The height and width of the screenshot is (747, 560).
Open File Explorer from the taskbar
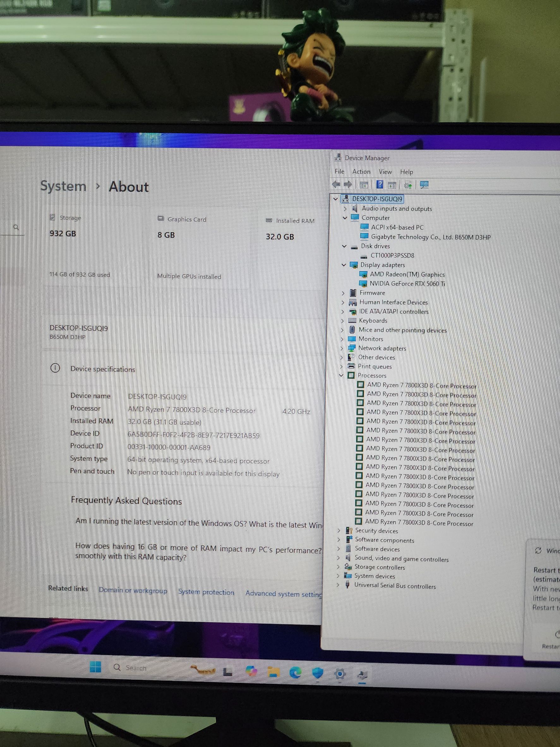(x=274, y=672)
